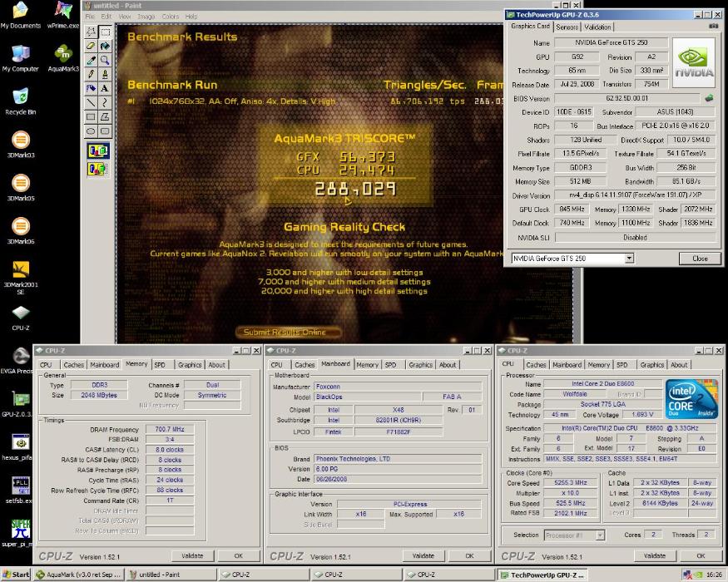Open the AquaMark3 desktop shortcut

coord(63,58)
